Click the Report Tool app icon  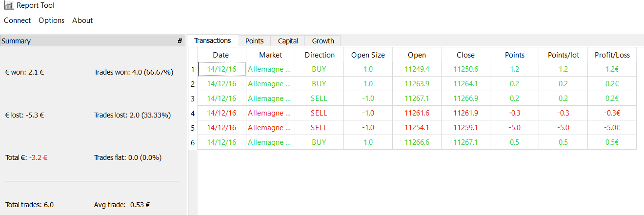pyautogui.click(x=8, y=6)
